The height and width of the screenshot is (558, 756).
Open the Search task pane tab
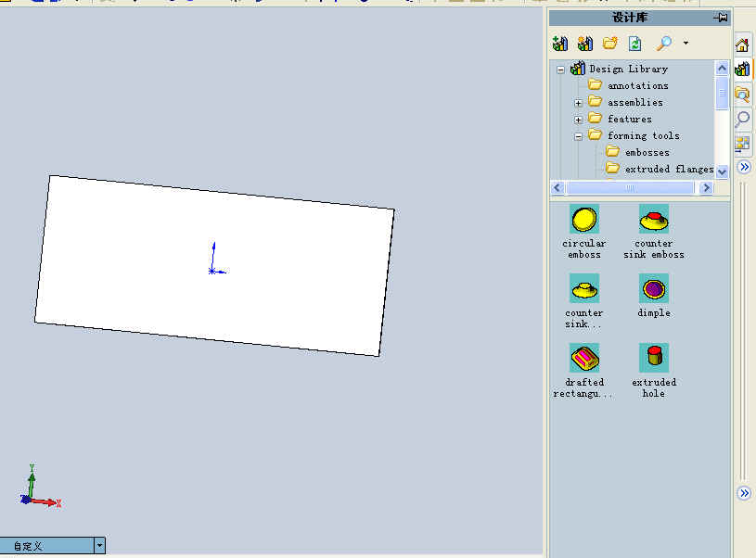(742, 119)
